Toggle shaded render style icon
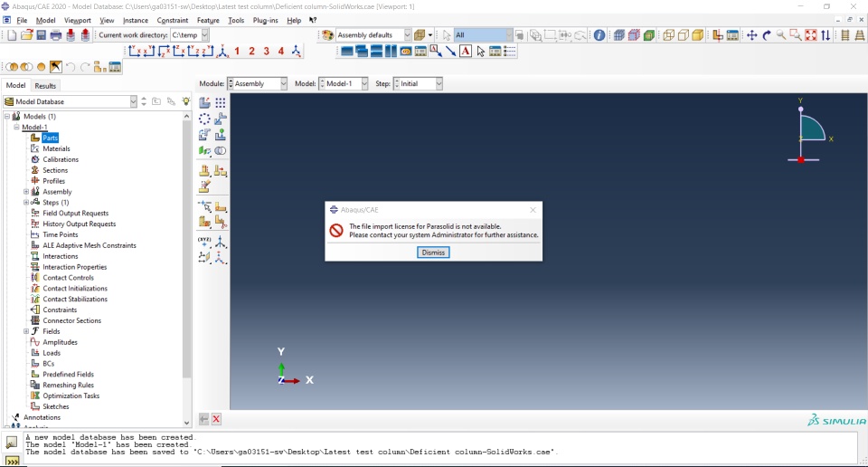This screenshot has width=868, height=467. 698,35
